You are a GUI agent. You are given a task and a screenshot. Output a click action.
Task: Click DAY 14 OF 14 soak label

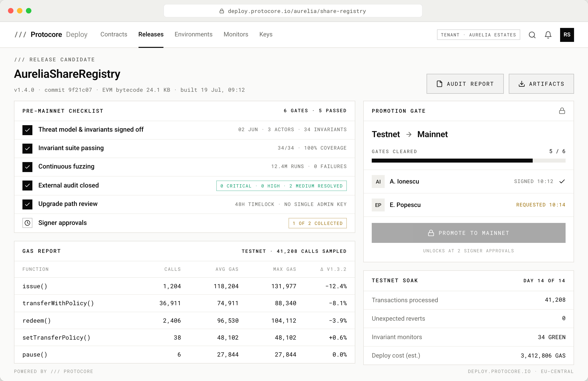tap(544, 281)
